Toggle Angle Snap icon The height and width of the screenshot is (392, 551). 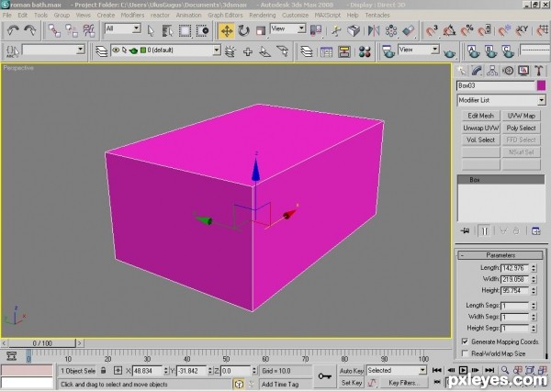click(449, 30)
